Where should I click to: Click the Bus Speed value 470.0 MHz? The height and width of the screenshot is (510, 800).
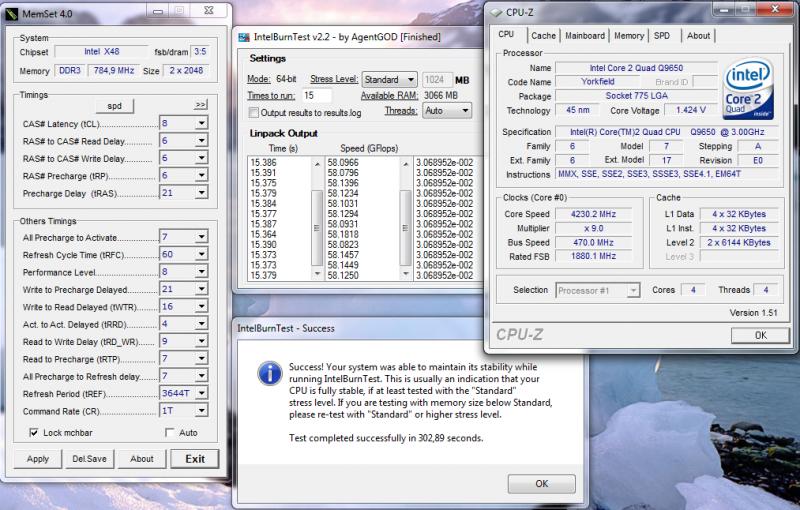[593, 243]
